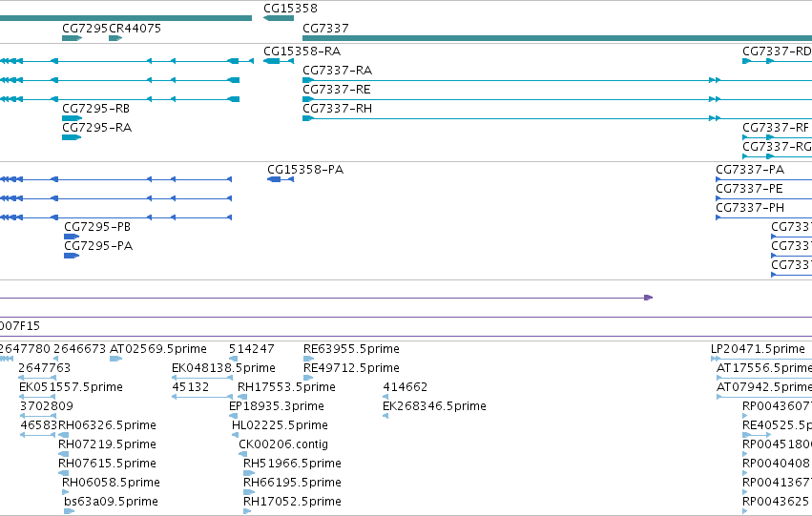Screen dimensions: 812x516
Task: Select the CG7295-PB protein label
Action: [97, 226]
